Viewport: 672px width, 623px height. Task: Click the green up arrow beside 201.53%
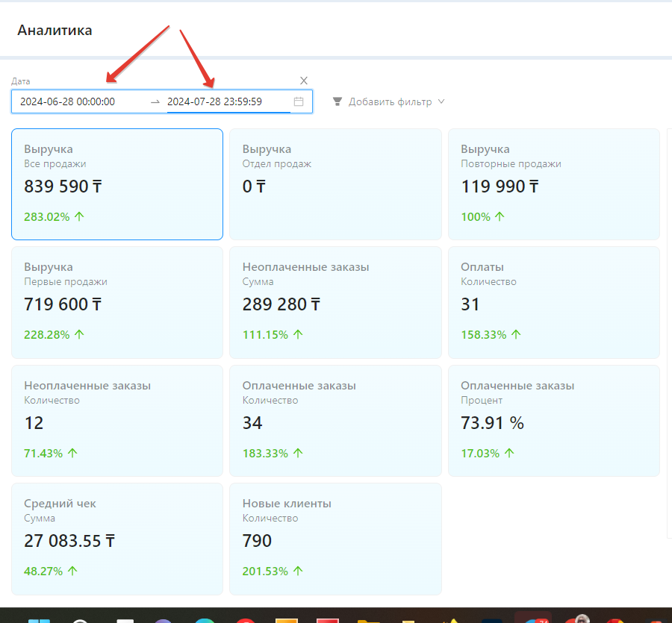(298, 572)
